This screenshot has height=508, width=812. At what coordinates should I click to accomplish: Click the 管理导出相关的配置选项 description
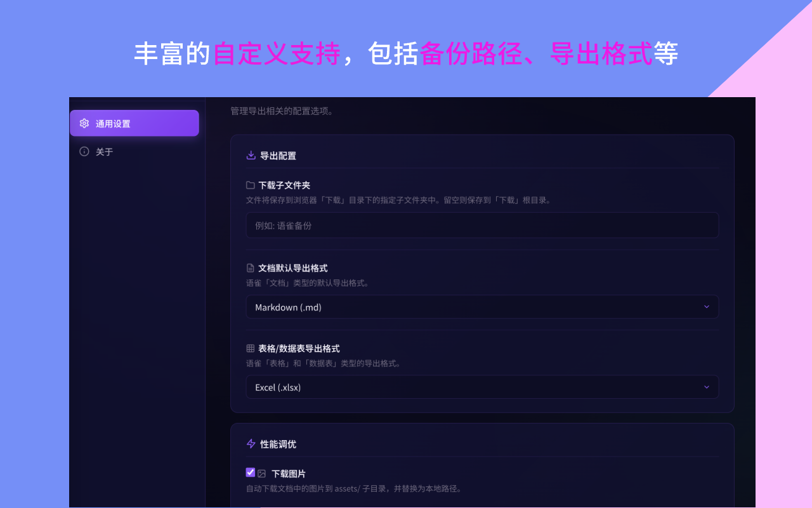[x=282, y=111]
